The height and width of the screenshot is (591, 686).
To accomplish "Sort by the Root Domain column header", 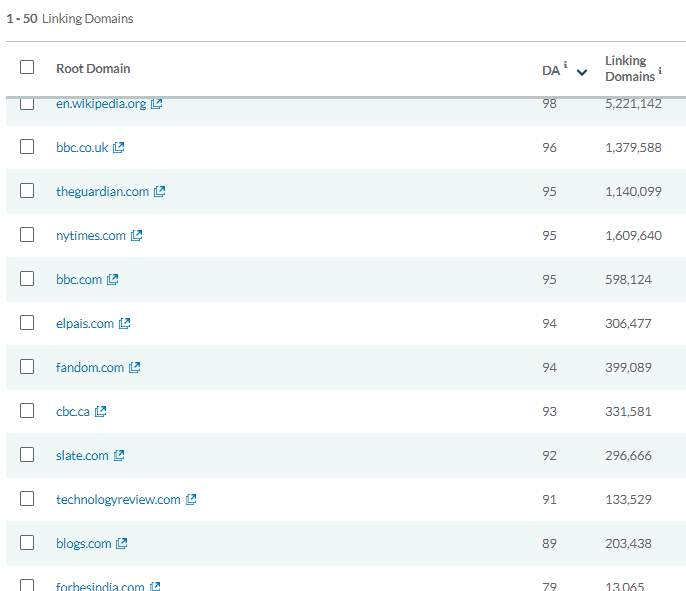I will click(93, 69).
